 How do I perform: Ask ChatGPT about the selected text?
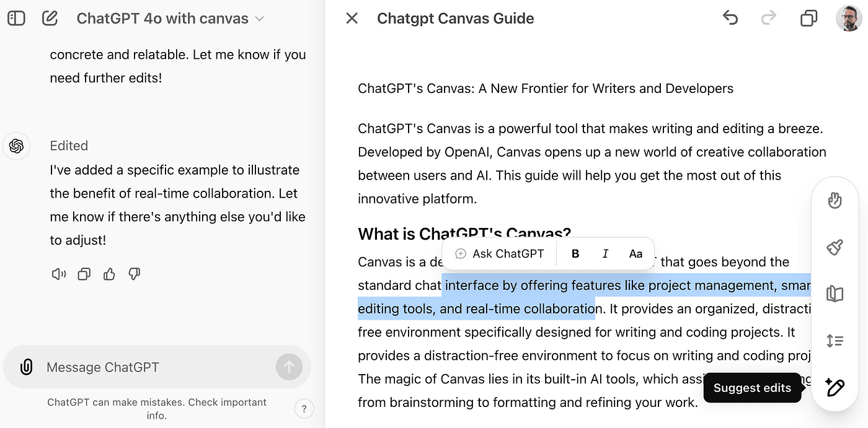tap(498, 253)
